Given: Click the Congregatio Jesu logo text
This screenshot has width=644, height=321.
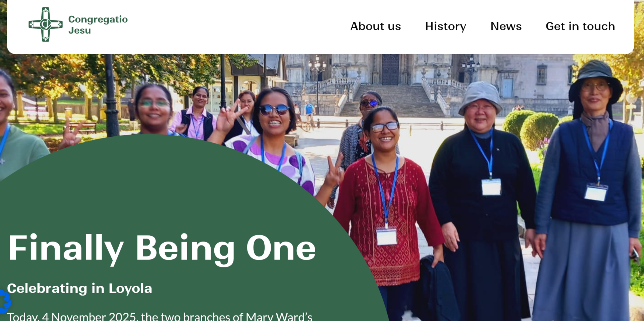Looking at the screenshot, I should coord(98,25).
